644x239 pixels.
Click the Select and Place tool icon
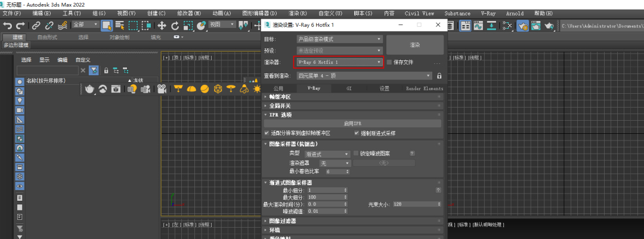[x=201, y=26]
